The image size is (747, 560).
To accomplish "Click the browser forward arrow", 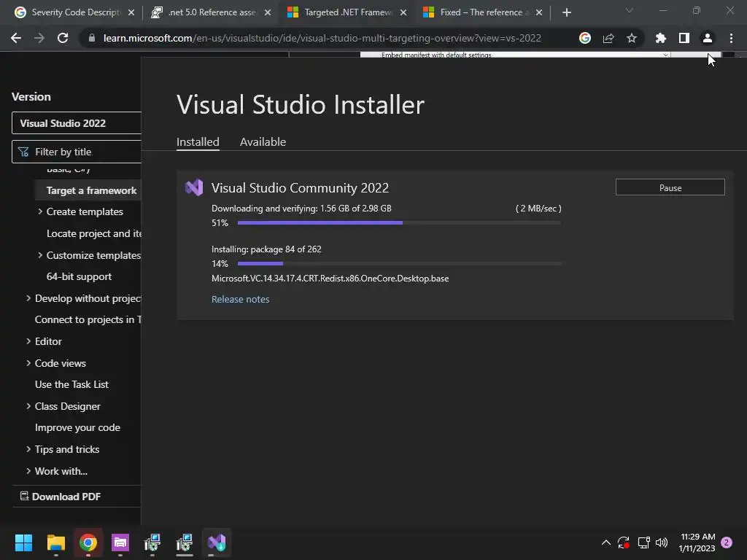I will pos(39,38).
